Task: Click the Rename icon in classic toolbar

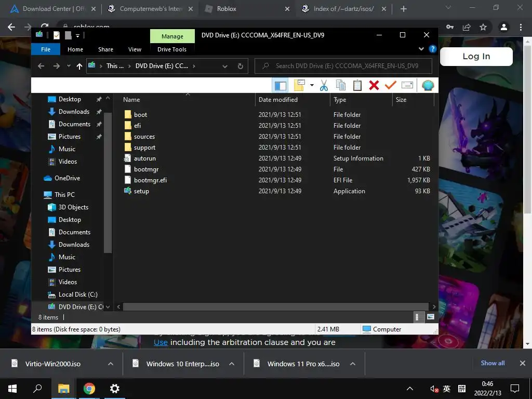Action: click(x=407, y=86)
